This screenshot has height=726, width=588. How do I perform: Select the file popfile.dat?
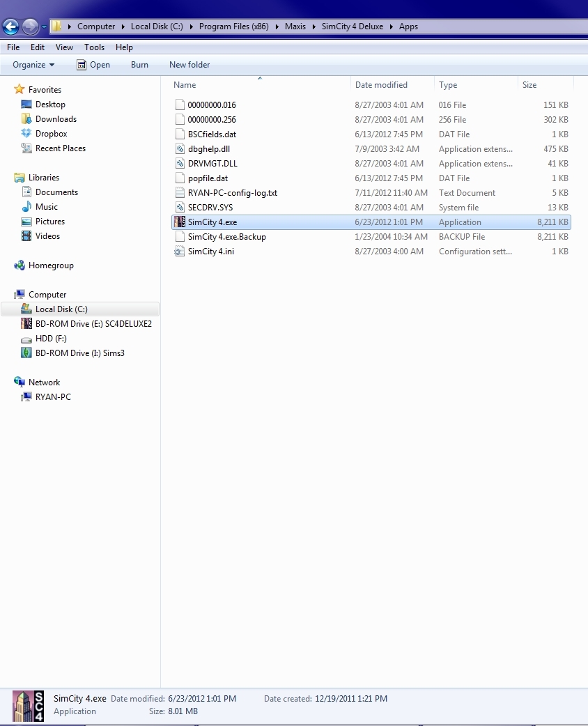[x=208, y=178]
